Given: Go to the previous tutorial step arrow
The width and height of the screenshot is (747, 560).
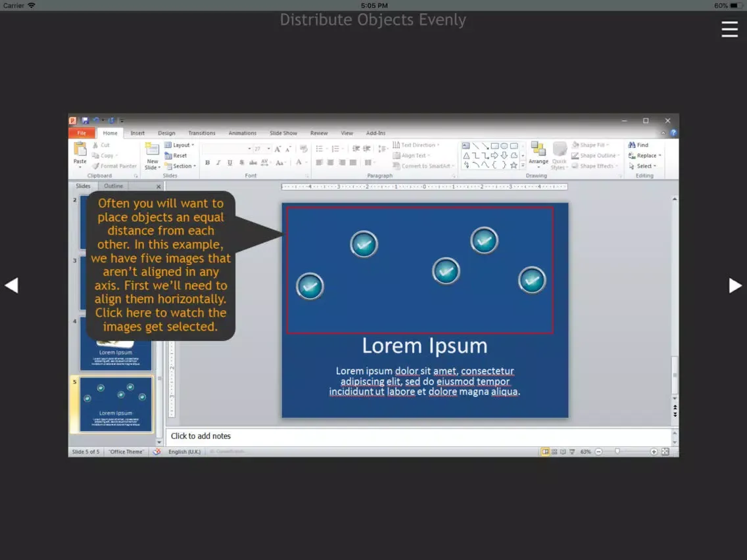Looking at the screenshot, I should coord(11,285).
